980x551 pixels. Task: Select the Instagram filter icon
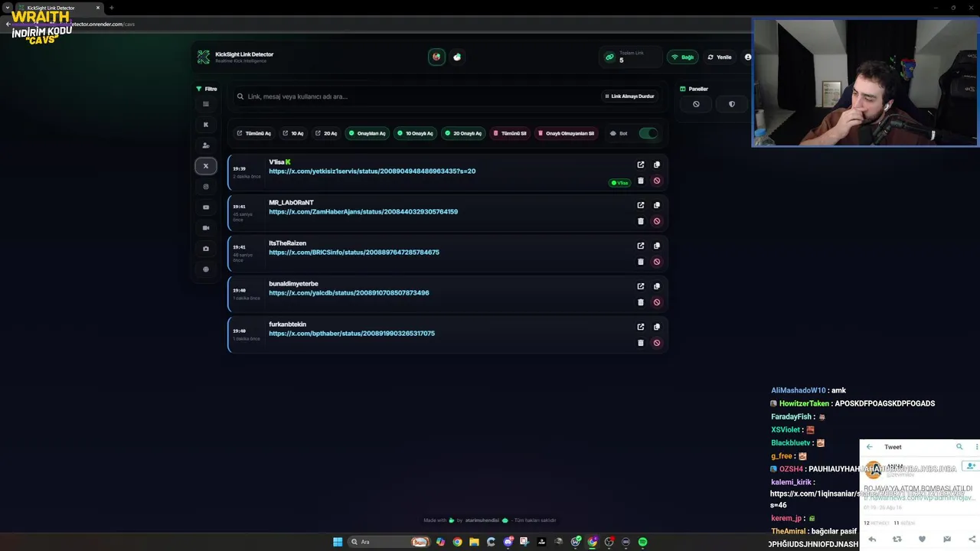[x=205, y=187]
